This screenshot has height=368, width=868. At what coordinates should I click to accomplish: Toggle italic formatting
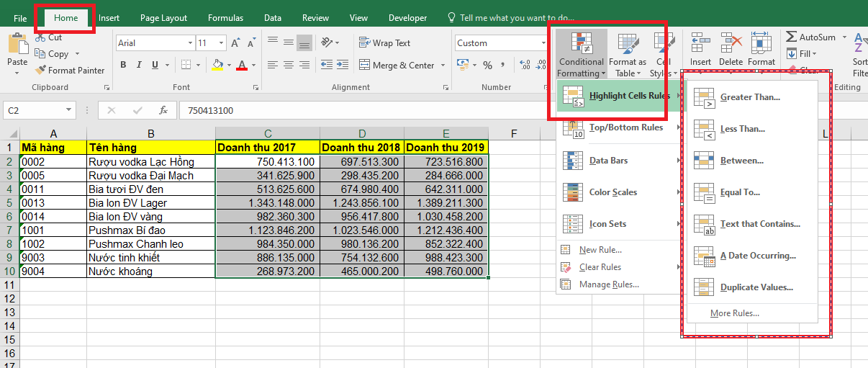[x=139, y=66]
